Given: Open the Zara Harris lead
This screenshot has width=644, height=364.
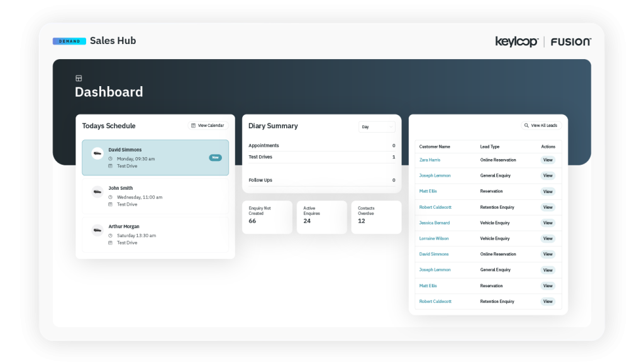Looking at the screenshot, I should (430, 160).
